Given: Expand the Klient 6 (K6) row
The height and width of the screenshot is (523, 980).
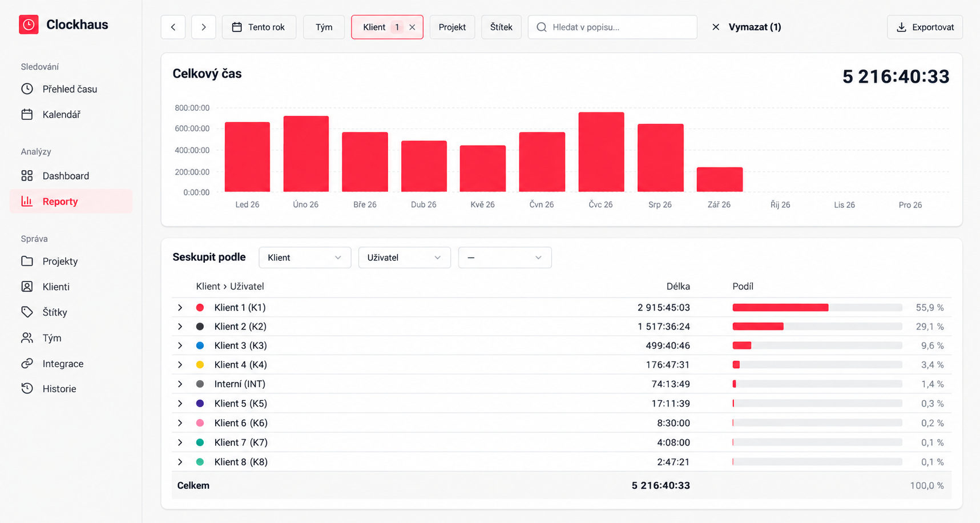Looking at the screenshot, I should coord(180,423).
